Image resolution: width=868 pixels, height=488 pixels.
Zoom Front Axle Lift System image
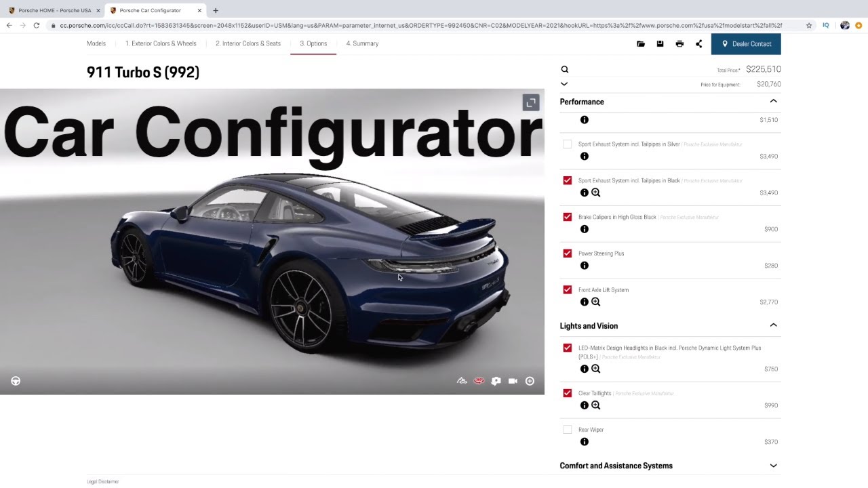pyautogui.click(x=596, y=302)
